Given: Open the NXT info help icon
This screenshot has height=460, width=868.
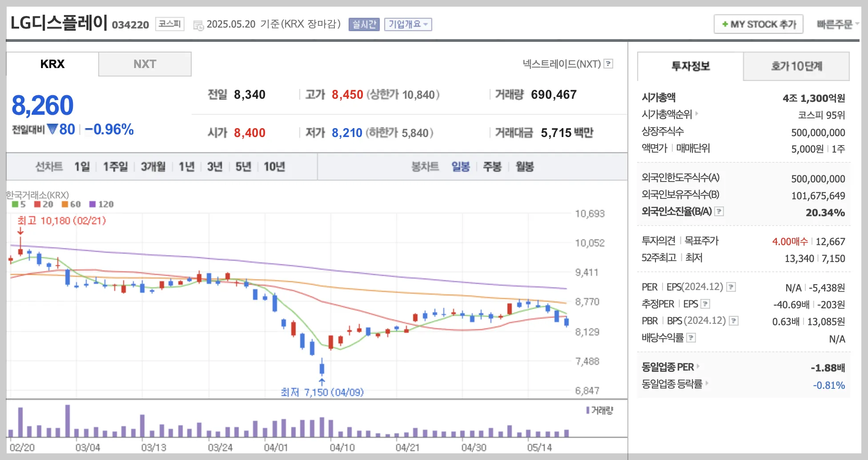Looking at the screenshot, I should [x=608, y=64].
